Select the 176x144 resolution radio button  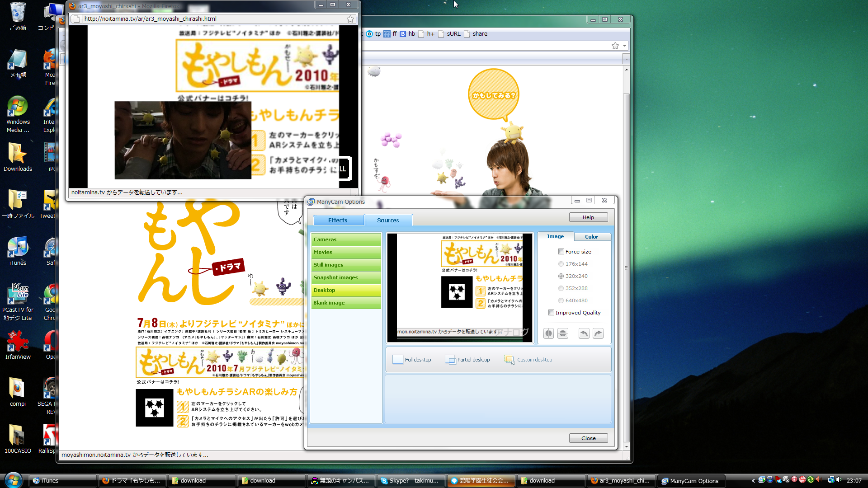point(561,264)
